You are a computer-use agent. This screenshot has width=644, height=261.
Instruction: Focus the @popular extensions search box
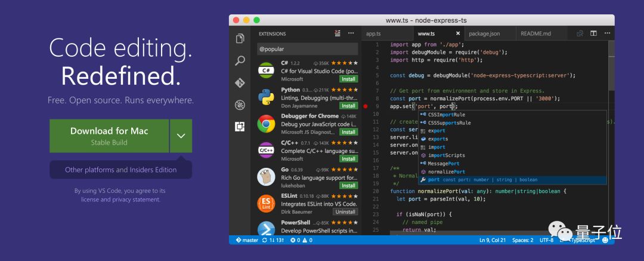pos(307,49)
